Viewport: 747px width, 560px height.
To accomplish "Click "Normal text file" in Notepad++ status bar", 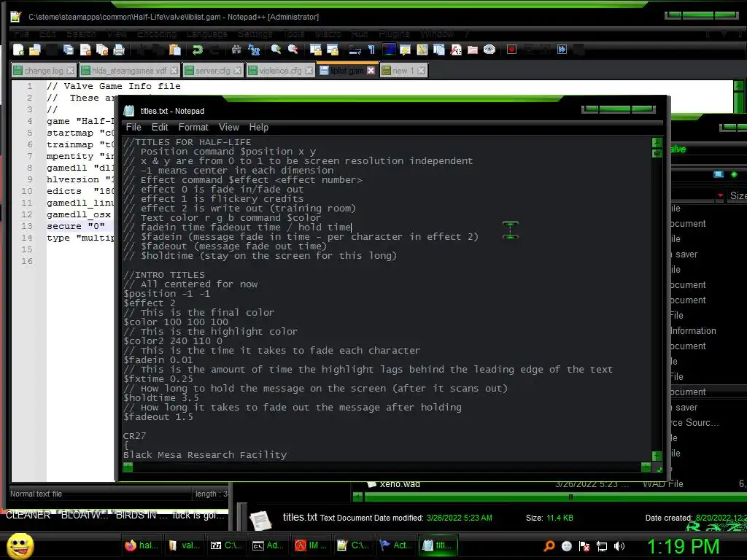I will click(x=36, y=494).
